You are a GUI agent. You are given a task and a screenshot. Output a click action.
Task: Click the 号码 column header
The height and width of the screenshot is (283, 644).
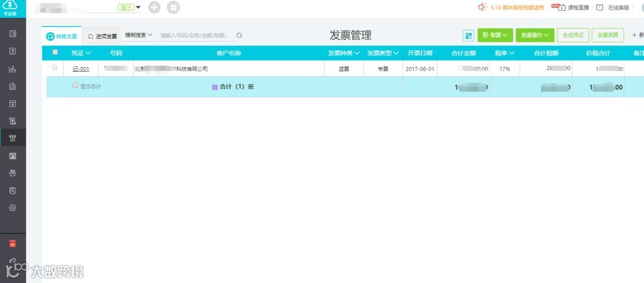click(x=116, y=53)
